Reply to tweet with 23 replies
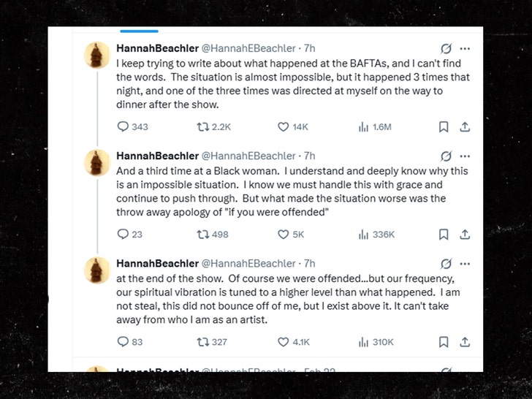Image resolution: width=532 pixels, height=399 pixels. 123,234
